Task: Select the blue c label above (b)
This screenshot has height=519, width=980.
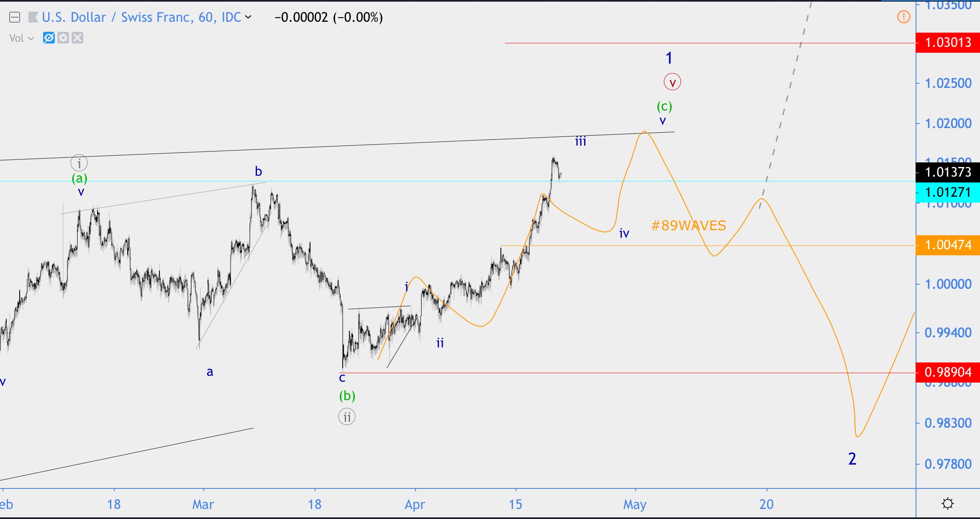Action: (x=342, y=378)
